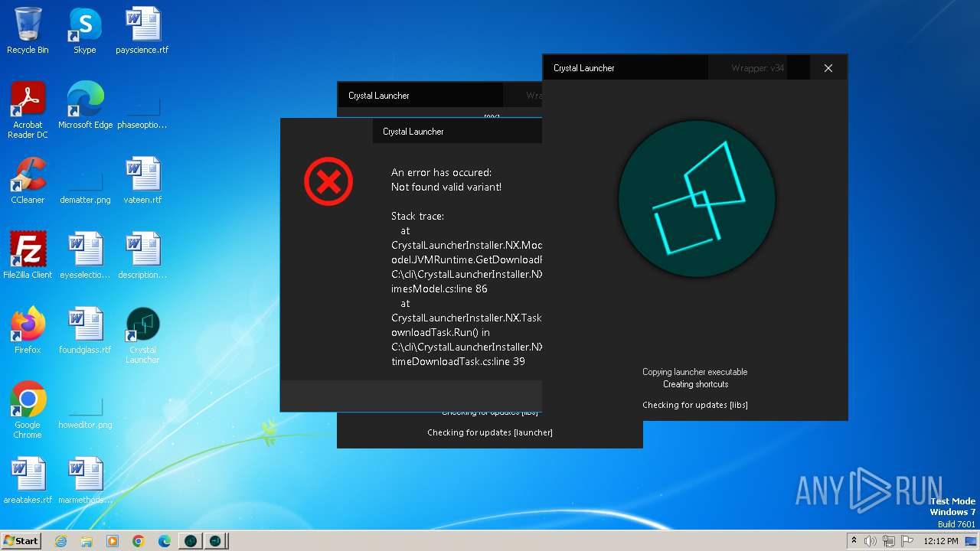Open Edge from the taskbar
The height and width of the screenshot is (551, 980).
(165, 541)
